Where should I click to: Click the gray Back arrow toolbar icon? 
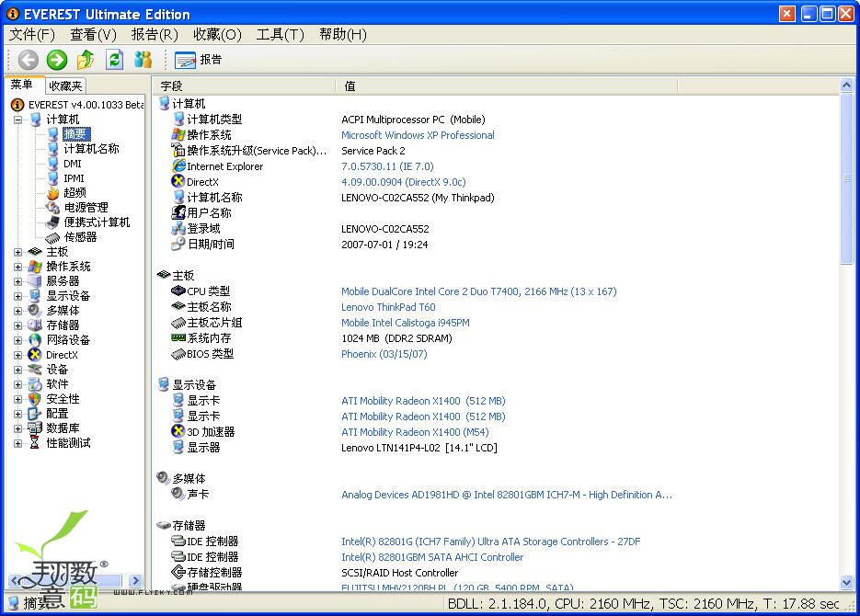coord(28,60)
